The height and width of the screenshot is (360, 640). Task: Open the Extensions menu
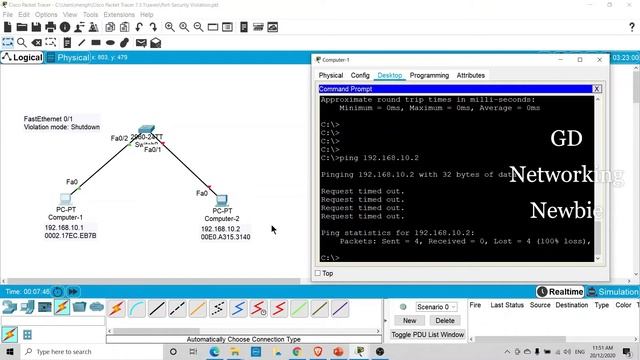point(119,15)
